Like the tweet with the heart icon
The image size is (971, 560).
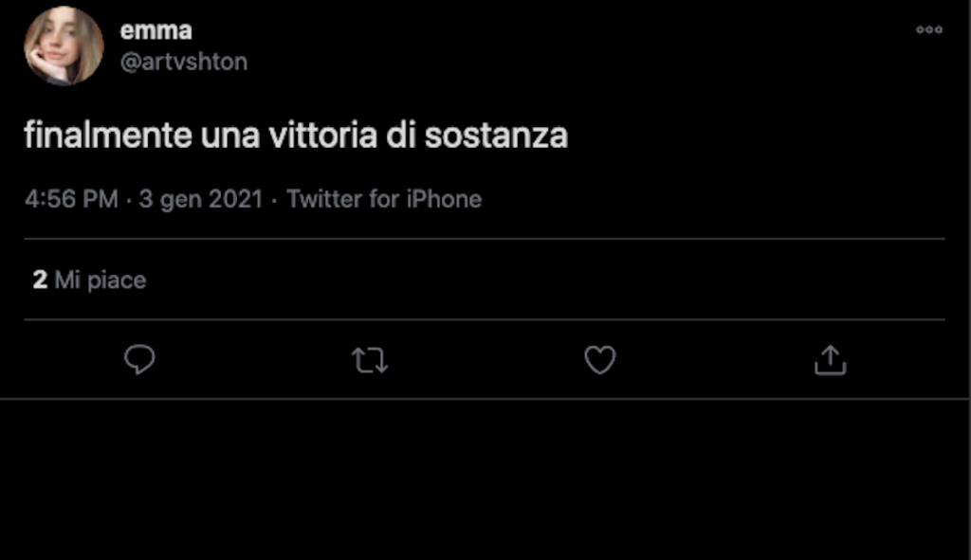pos(599,360)
